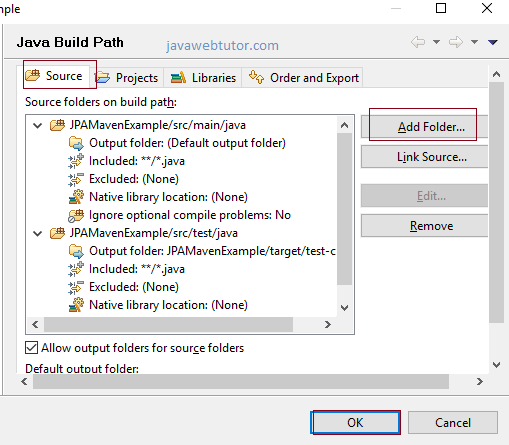Click dialog page scroll right arrow

point(479,381)
